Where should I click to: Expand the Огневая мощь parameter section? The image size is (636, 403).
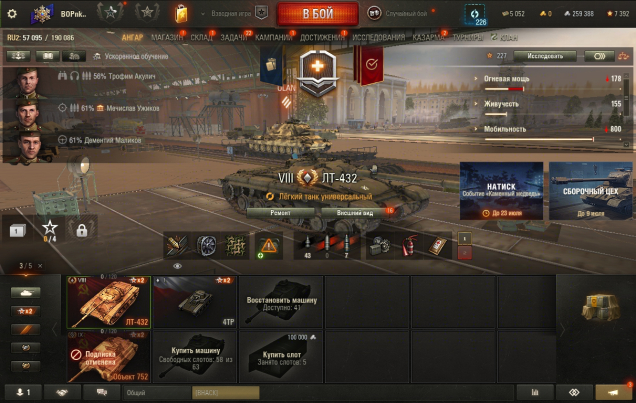point(506,79)
